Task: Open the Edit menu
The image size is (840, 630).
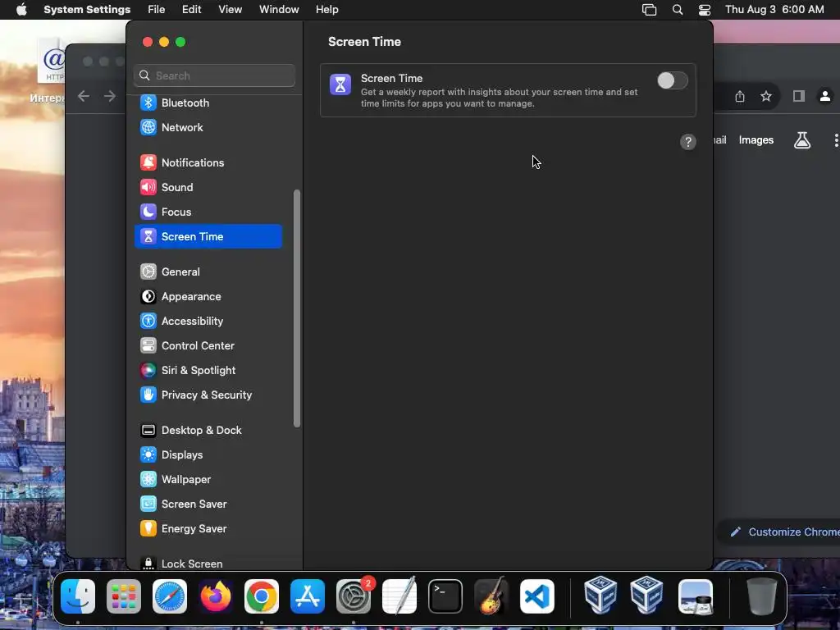Action: tap(191, 10)
